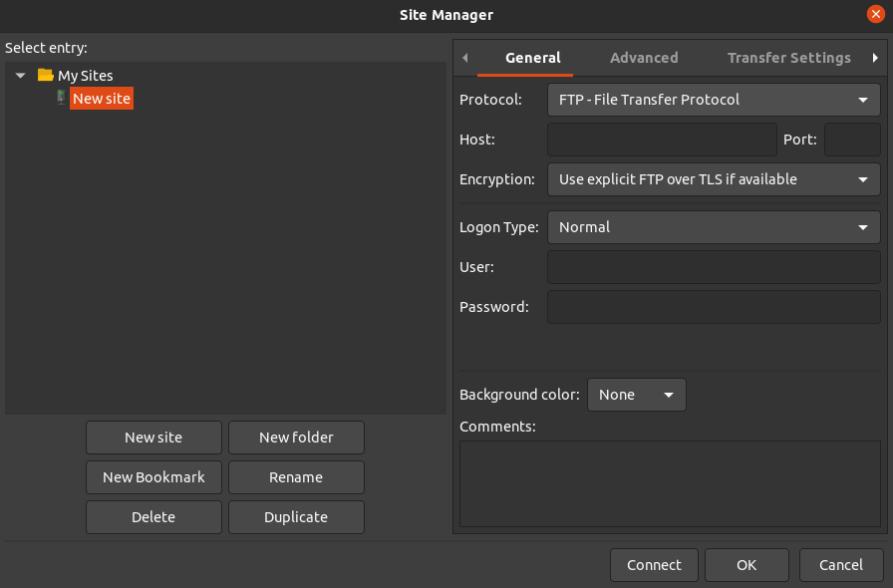The height and width of the screenshot is (588, 893).
Task: Close the Site Manager dialog
Action: 876,14
